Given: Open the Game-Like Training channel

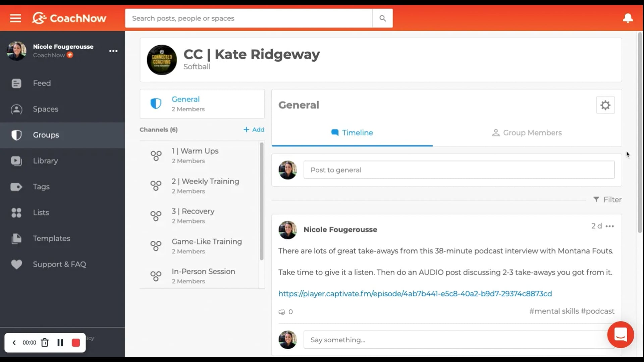Looking at the screenshot, I should 199,246.
